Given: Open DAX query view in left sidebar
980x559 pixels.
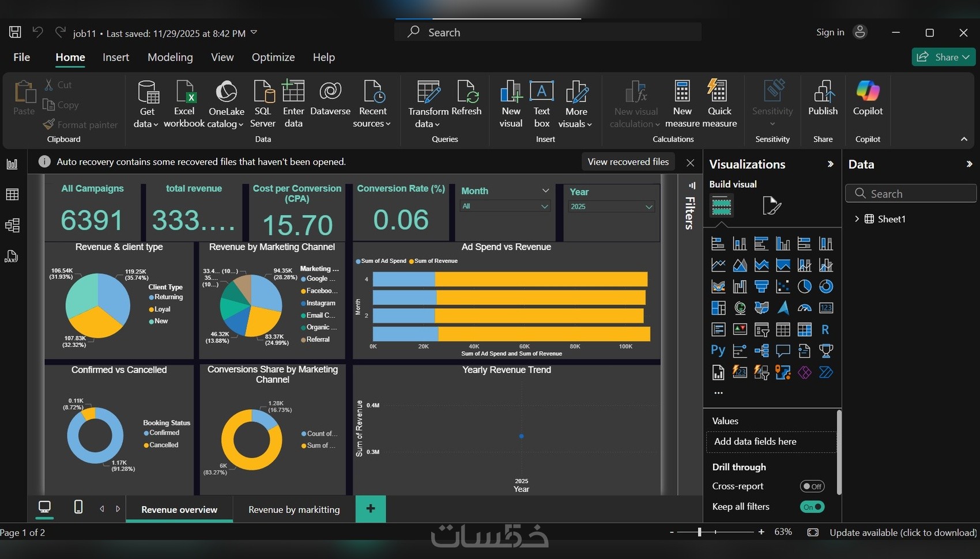Looking at the screenshot, I should 12,256.
